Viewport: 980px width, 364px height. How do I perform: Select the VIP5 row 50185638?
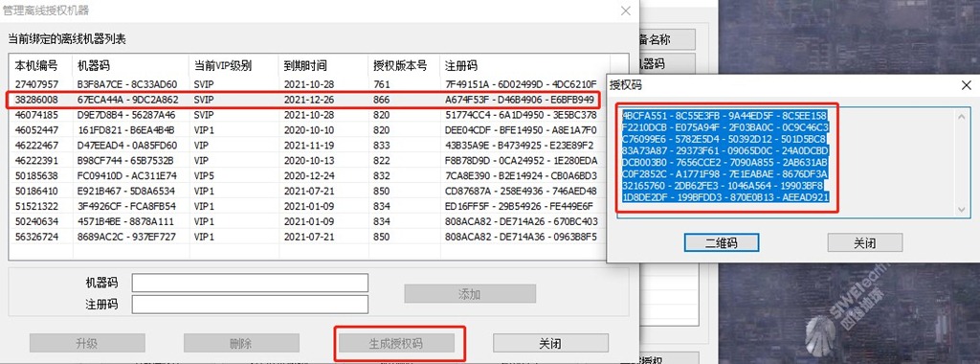click(x=310, y=175)
